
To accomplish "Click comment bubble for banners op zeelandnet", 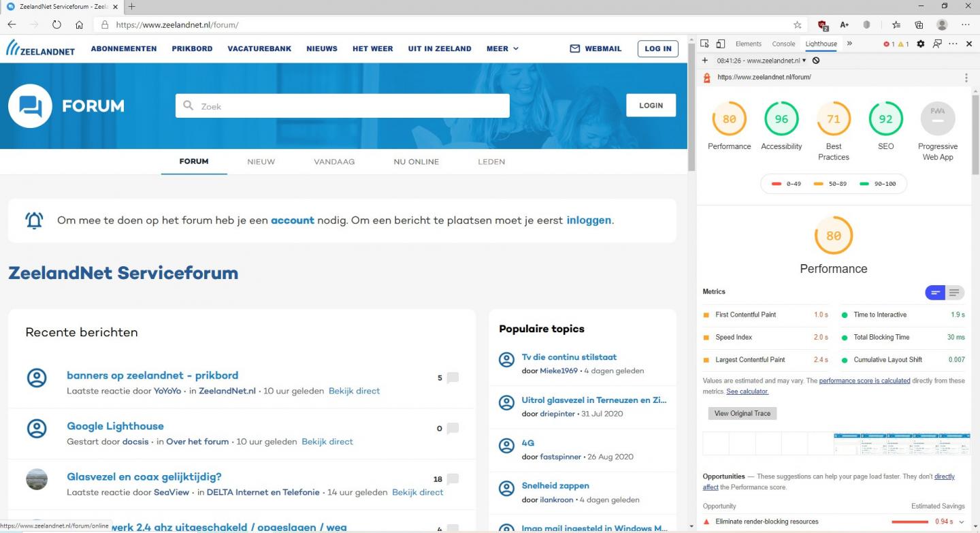I will pos(453,378).
